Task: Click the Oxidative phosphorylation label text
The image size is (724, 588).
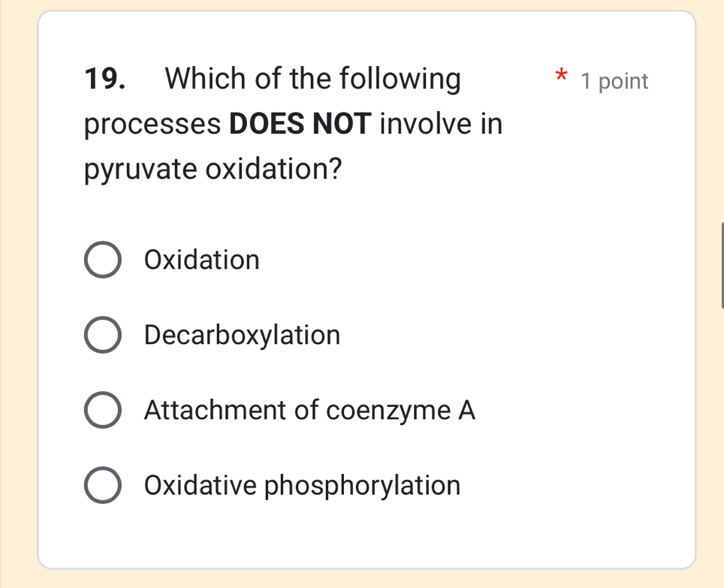Action: tap(303, 486)
